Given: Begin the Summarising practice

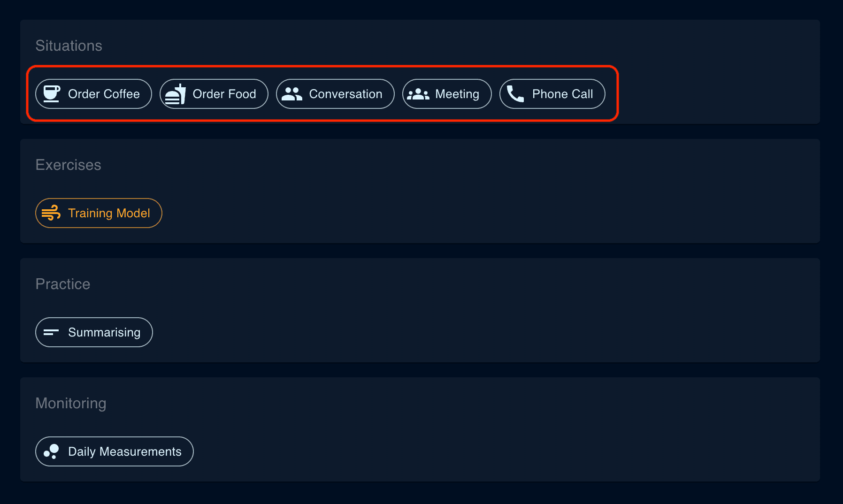Looking at the screenshot, I should [x=94, y=332].
